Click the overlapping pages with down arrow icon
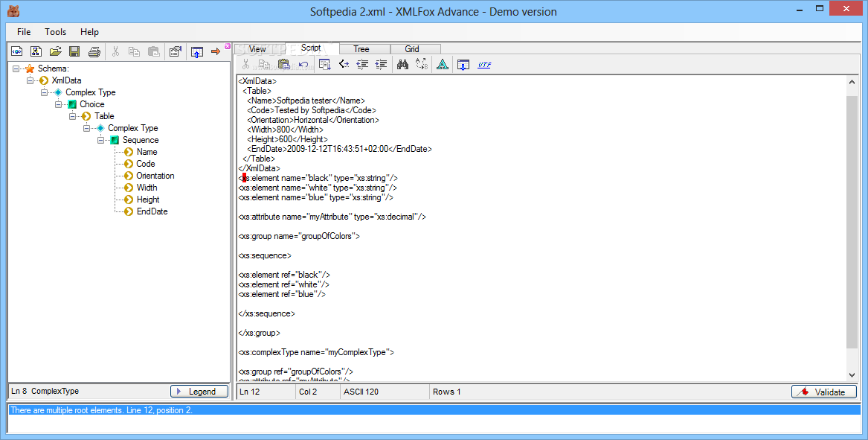868x440 pixels. pyautogui.click(x=325, y=64)
